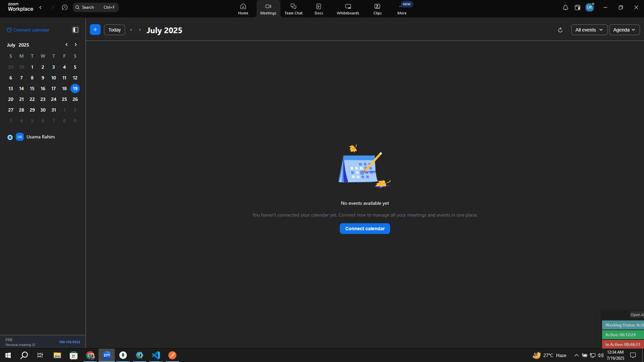644x362 pixels.
Task: Open the orange Postman taskbar icon
Action: [x=172, y=355]
